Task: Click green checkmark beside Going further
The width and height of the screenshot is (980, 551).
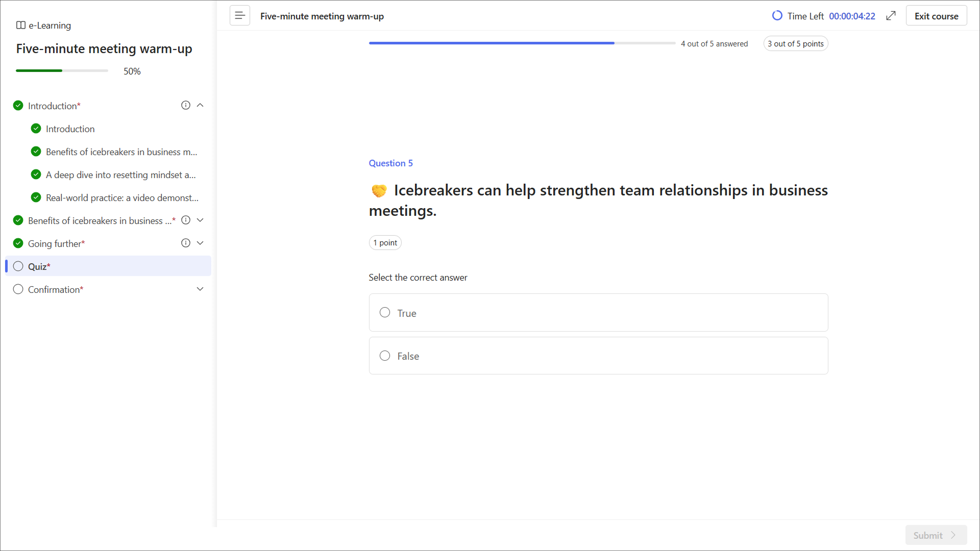Action: coord(18,243)
